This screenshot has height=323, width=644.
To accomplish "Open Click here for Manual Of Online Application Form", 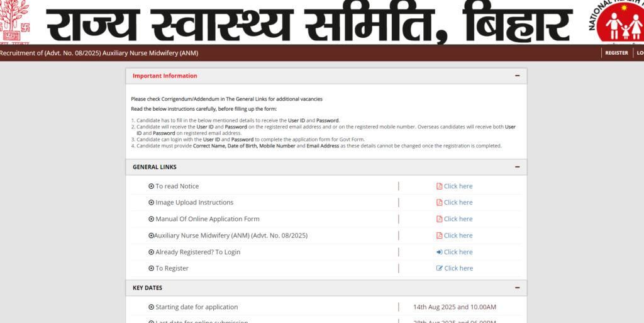I will point(458,219).
